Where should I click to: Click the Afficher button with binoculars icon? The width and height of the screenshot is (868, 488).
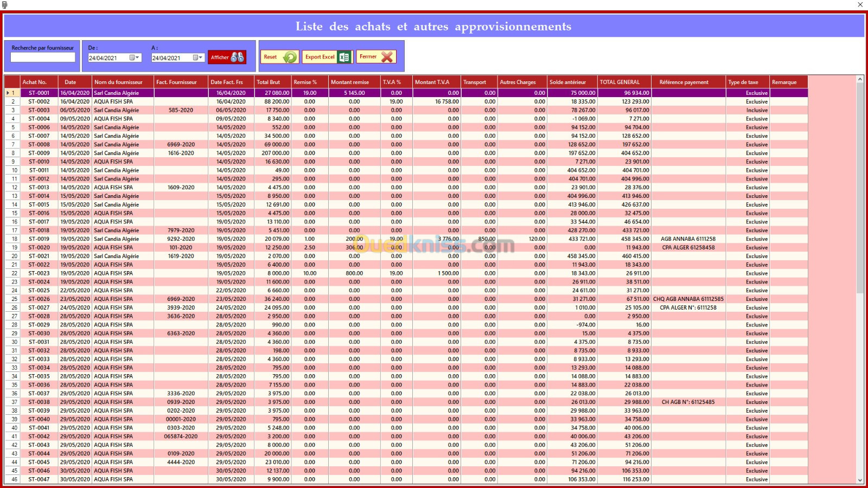[227, 57]
